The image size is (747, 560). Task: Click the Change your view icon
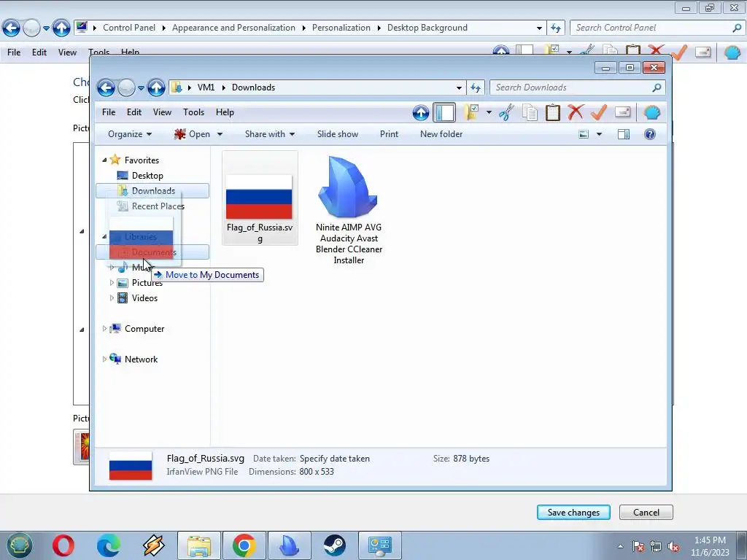point(584,134)
